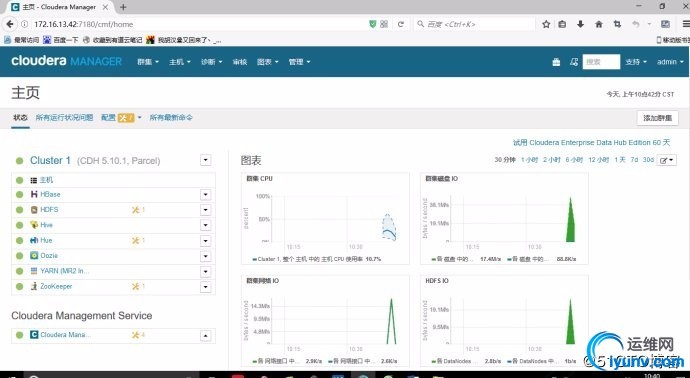Screen dimensions: 690x378
Task: Open the HDFS actions dropdown
Action: tap(206, 210)
